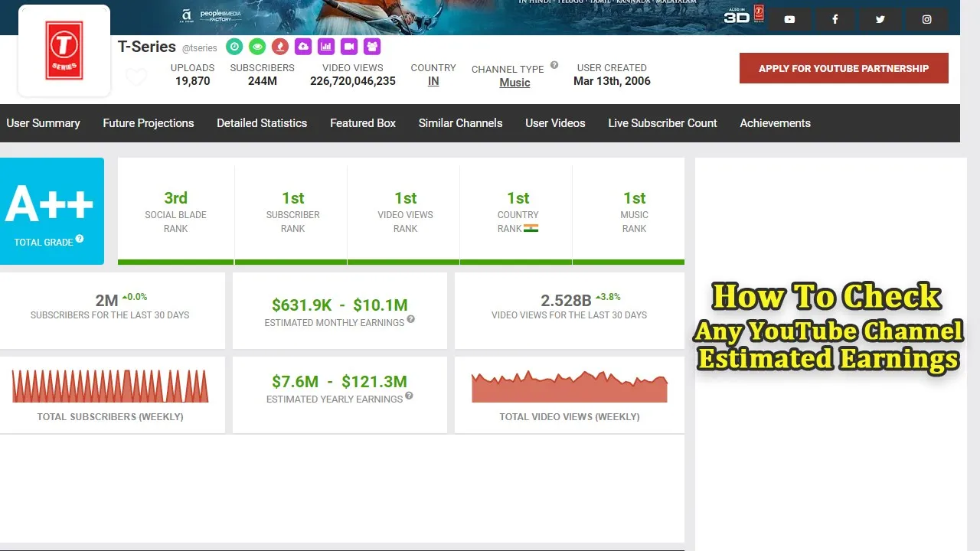980x551 pixels.
Task: Click the purple group users badge
Action: point(372,47)
